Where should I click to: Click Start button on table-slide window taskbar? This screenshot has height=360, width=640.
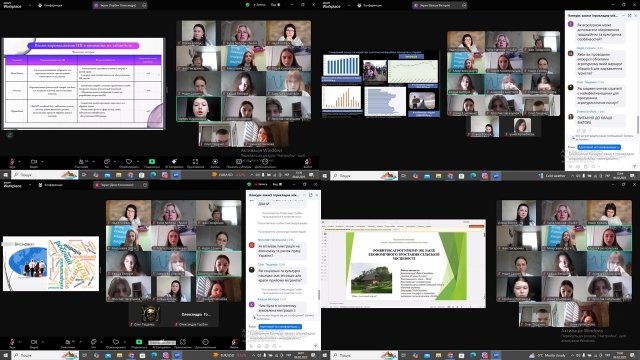click(x=5, y=175)
